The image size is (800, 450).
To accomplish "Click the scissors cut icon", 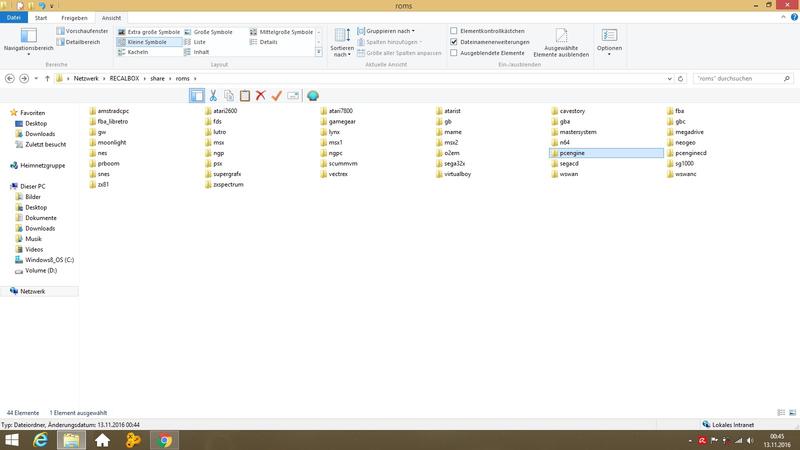I will [x=213, y=95].
